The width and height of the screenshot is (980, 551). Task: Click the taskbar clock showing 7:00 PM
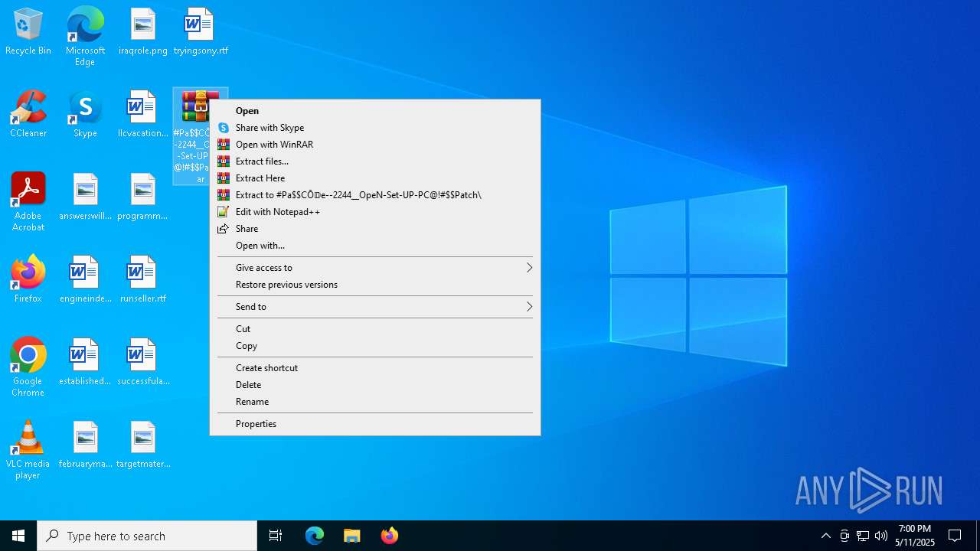pyautogui.click(x=915, y=536)
